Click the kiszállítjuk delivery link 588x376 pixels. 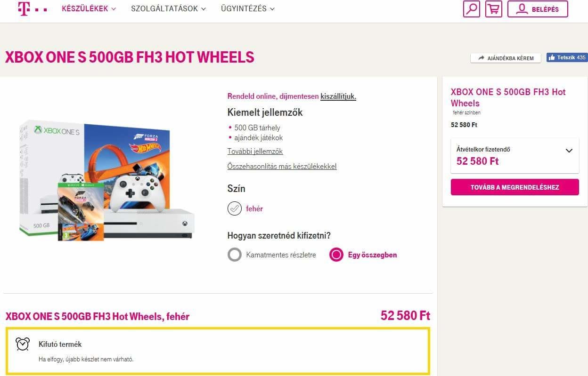click(x=338, y=96)
